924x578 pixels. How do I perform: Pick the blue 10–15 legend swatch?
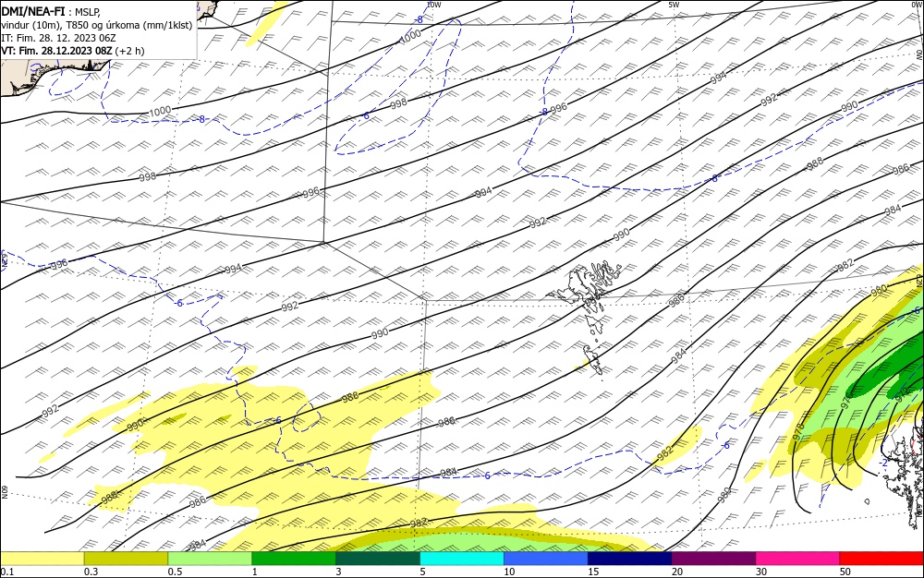546,559
